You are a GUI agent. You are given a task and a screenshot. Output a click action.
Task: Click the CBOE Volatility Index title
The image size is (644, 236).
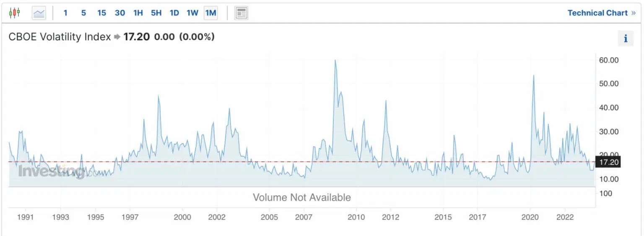(60, 37)
